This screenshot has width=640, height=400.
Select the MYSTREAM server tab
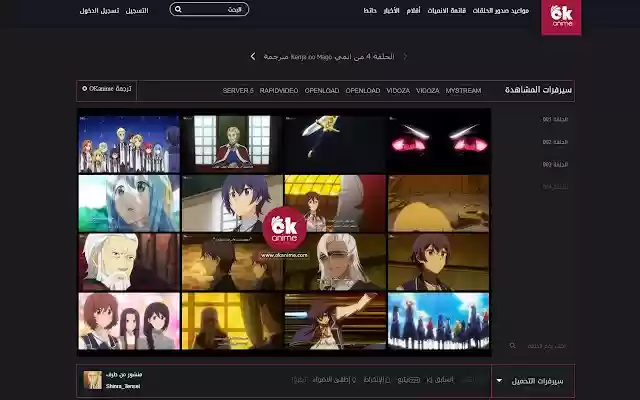pyautogui.click(x=463, y=91)
